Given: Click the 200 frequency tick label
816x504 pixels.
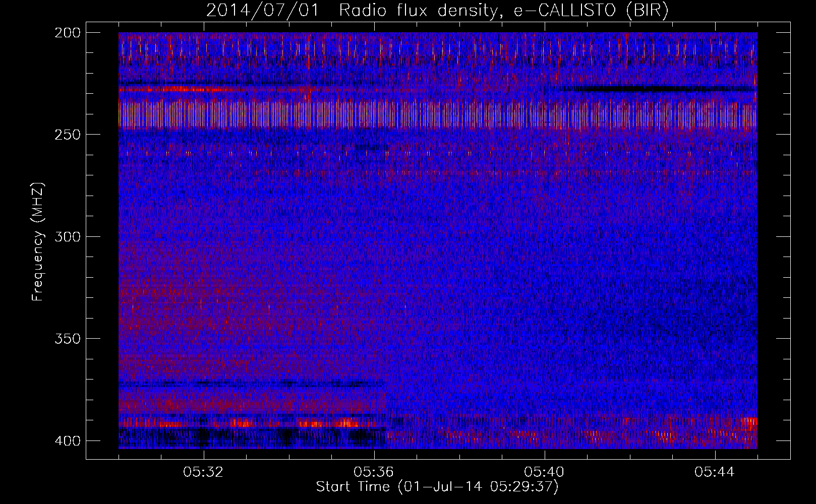Looking at the screenshot, I should tap(67, 33).
